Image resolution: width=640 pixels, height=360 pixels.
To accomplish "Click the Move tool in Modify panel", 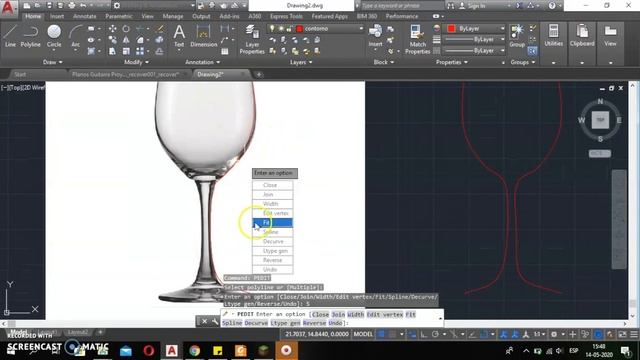I will tap(112, 29).
